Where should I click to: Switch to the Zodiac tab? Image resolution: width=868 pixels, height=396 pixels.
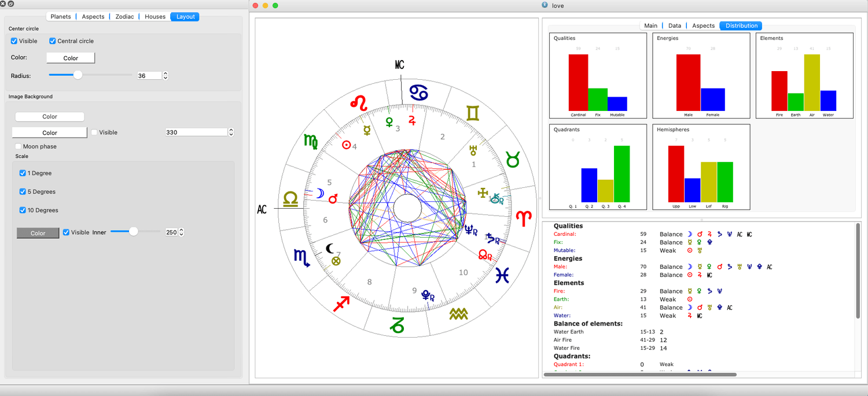point(124,17)
